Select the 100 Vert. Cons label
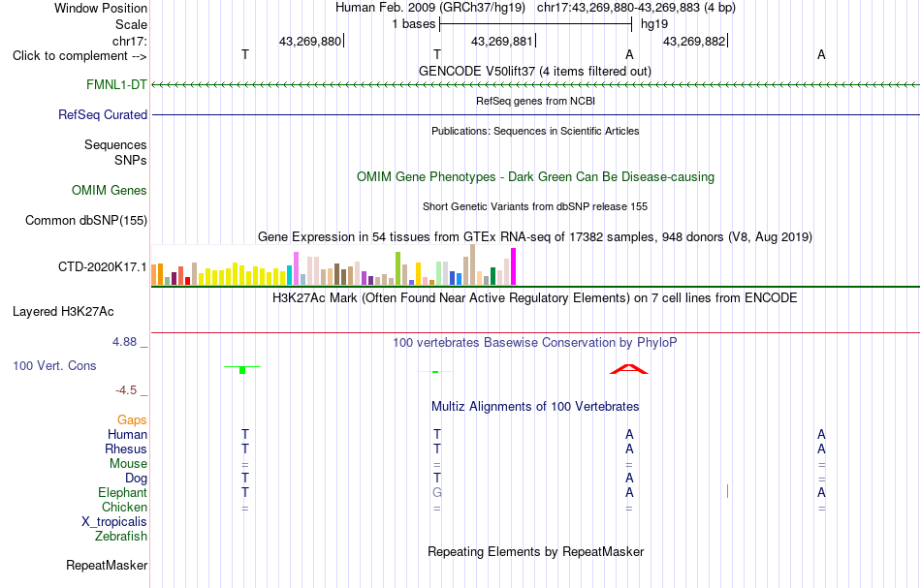 pyautogui.click(x=54, y=365)
